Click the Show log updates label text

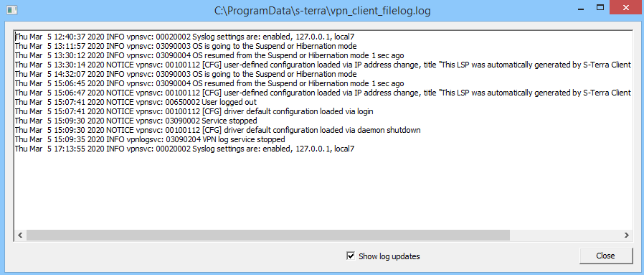coord(389,256)
